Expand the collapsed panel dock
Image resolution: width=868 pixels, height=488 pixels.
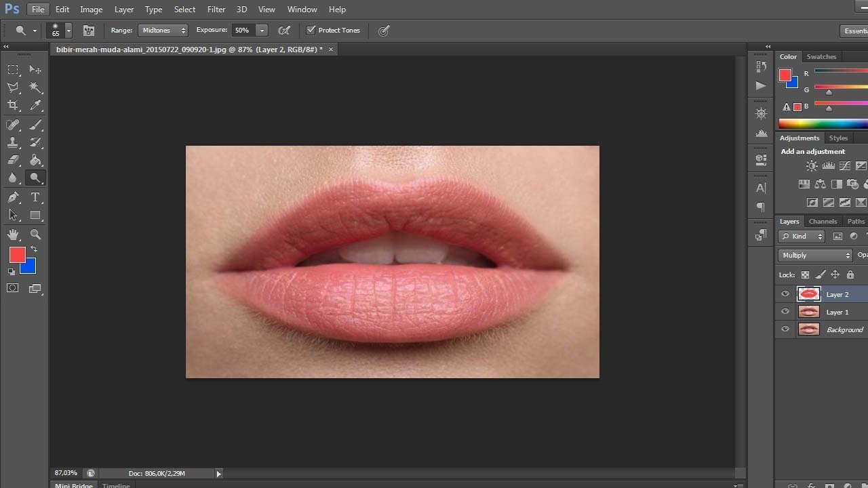click(768, 47)
